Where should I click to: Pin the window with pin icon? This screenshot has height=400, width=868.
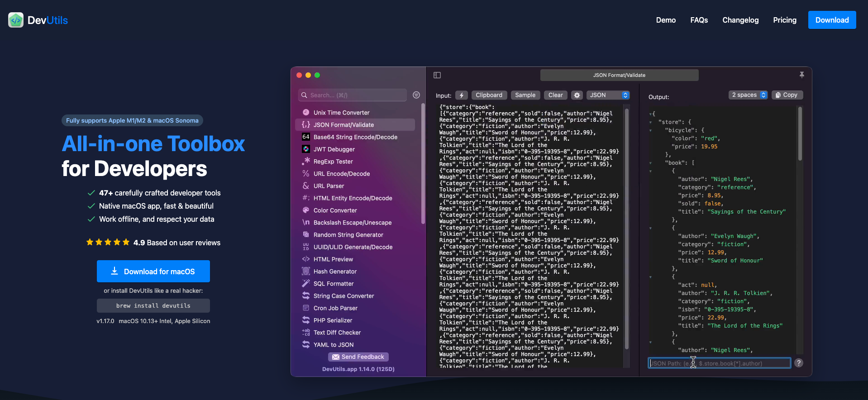pos(802,75)
